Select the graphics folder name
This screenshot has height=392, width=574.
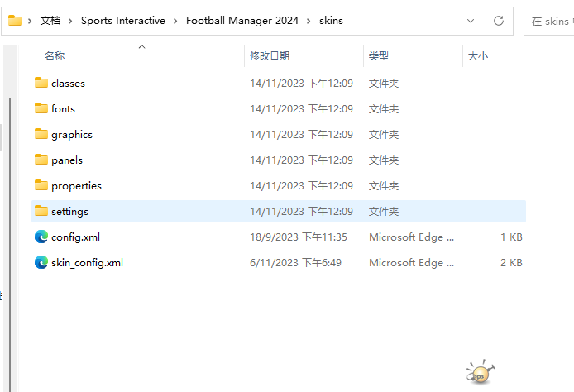72,135
